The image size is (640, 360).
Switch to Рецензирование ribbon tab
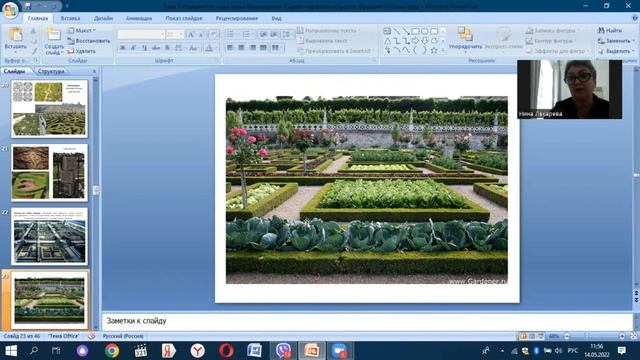tap(237, 18)
